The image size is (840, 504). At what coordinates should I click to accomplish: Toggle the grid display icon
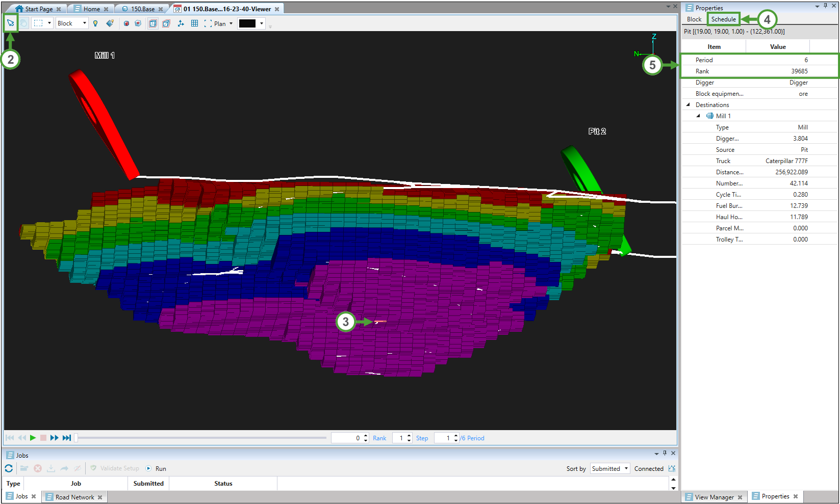point(194,23)
